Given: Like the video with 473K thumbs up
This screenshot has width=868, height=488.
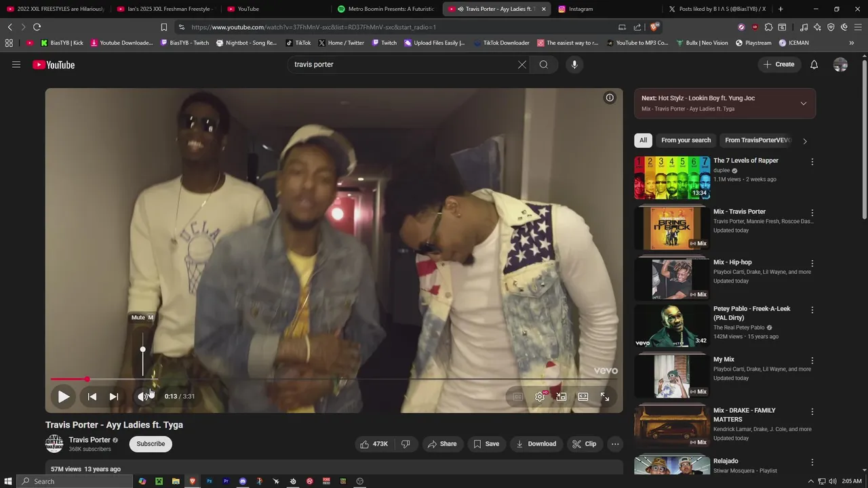Looking at the screenshot, I should click(x=374, y=444).
